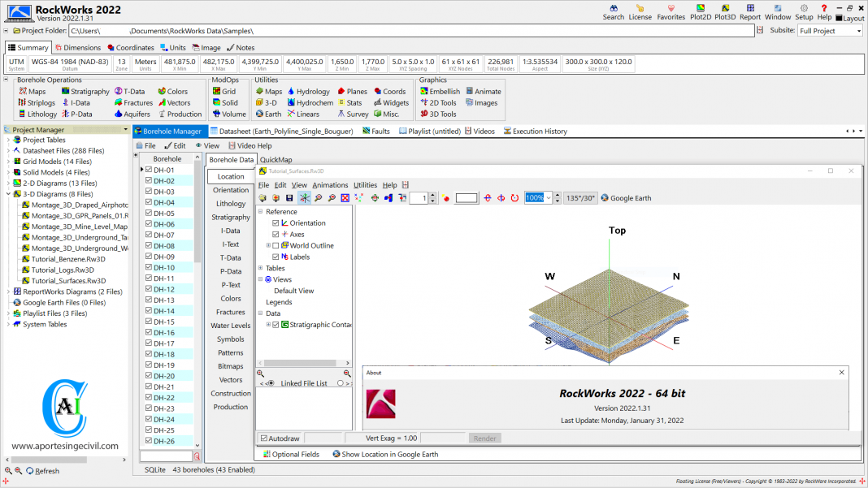The width and height of the screenshot is (868, 488).
Task: Open Hydrochem in the Utilities group
Action: 314,103
